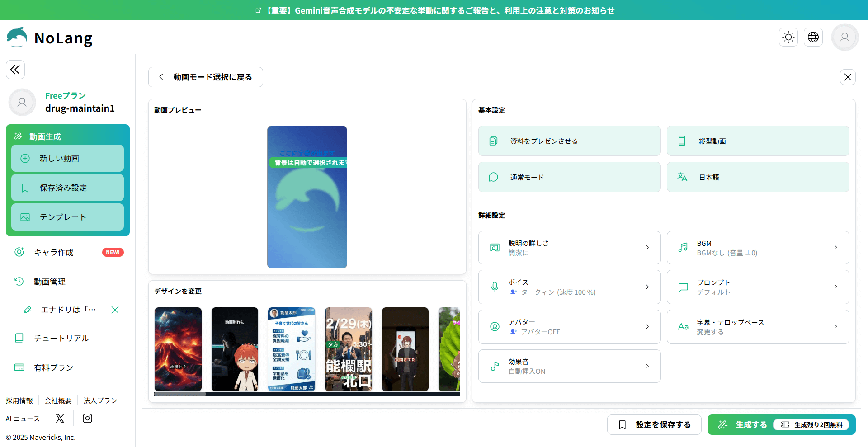Toggle the 効果音 auto-insert setting
The height and width of the screenshot is (447, 868).
569,366
